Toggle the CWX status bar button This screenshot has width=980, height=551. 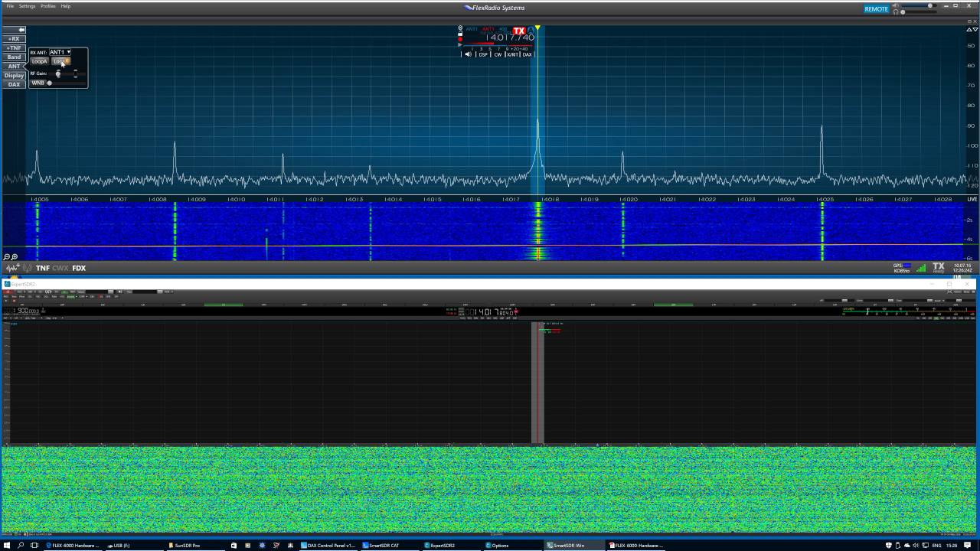tap(60, 268)
